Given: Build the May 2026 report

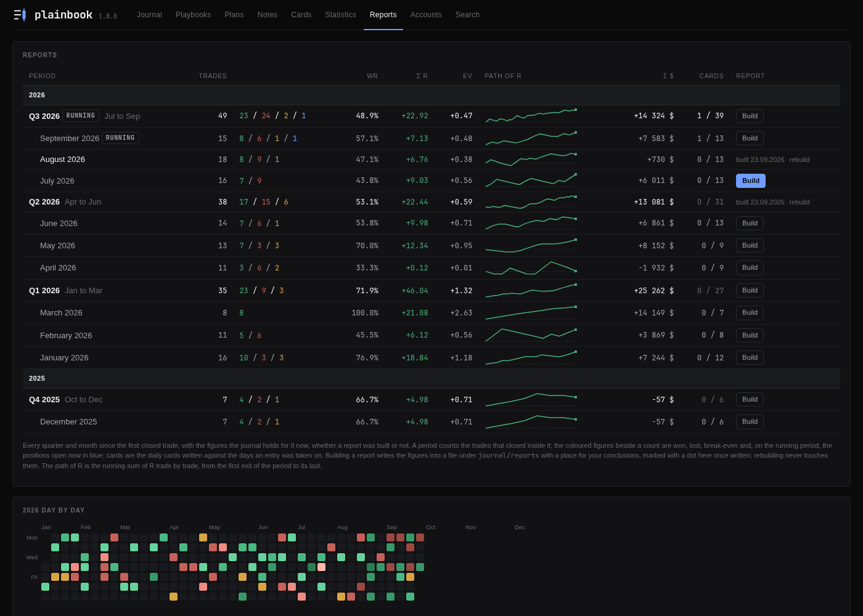Looking at the screenshot, I should point(750,245).
